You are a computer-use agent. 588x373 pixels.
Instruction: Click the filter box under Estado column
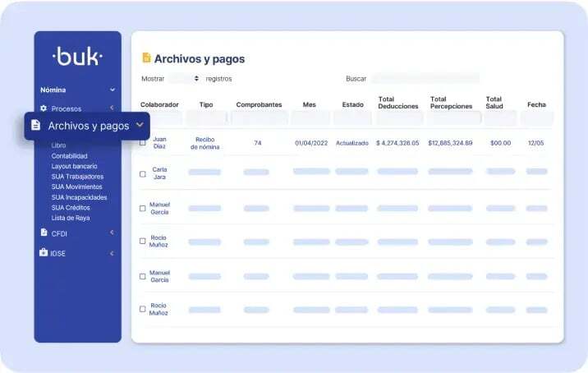click(351, 118)
